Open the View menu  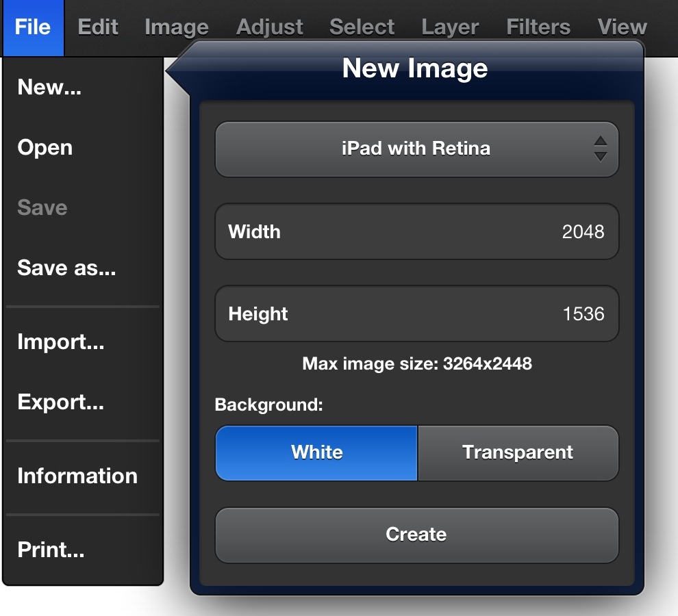click(x=622, y=27)
